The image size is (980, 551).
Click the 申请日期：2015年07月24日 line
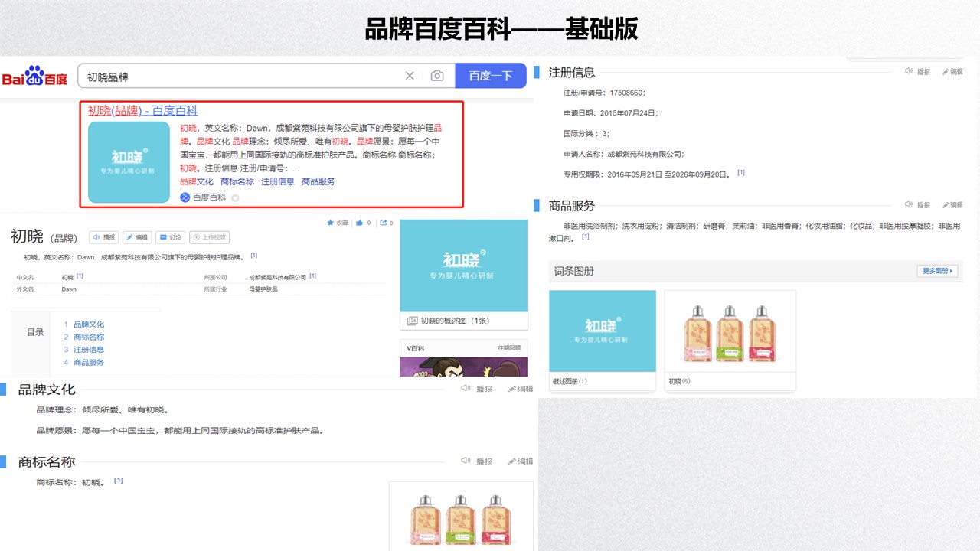tap(611, 112)
